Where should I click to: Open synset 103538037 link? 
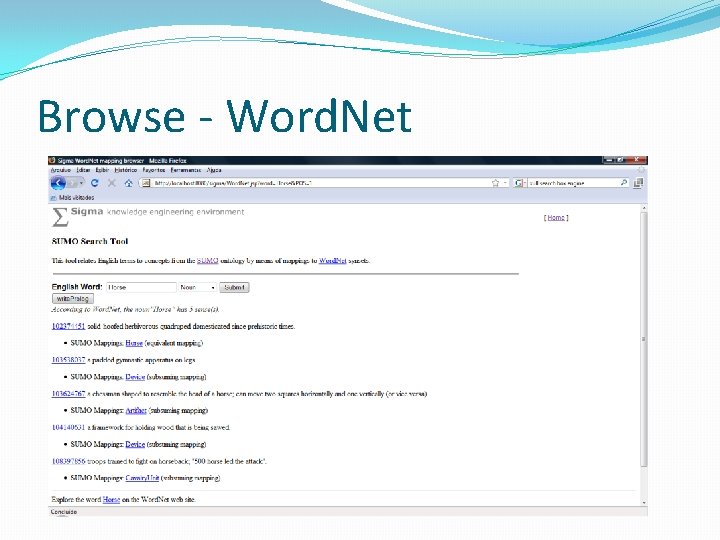tap(68, 360)
